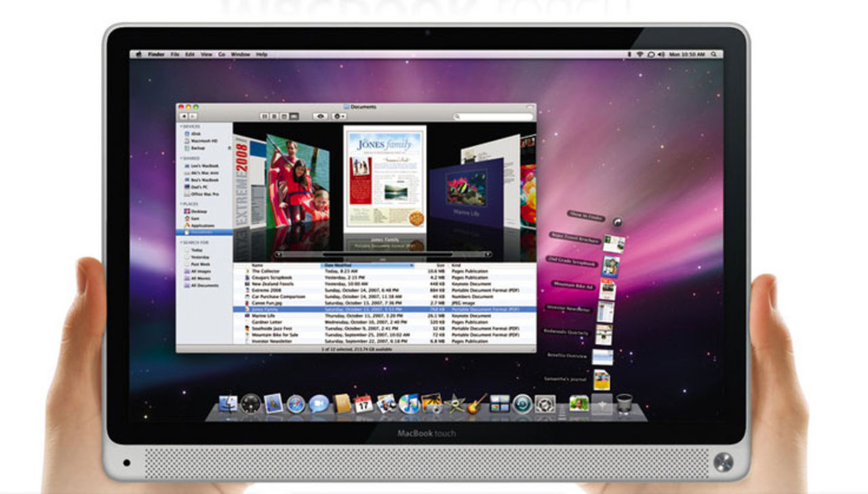
Task: Collapse the DEVICES sidebar section
Action: (x=181, y=127)
